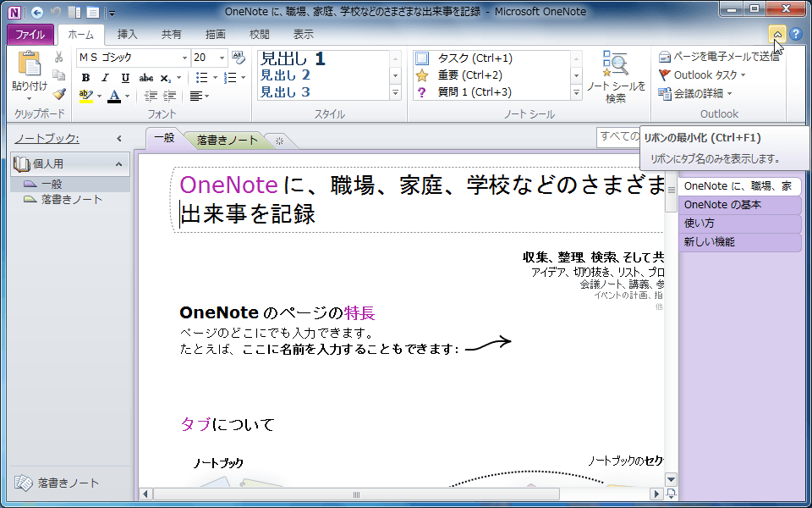The image size is (812, 508).
Task: Click the Paste (貼り付け) clipboard icon
Action: click(x=29, y=64)
